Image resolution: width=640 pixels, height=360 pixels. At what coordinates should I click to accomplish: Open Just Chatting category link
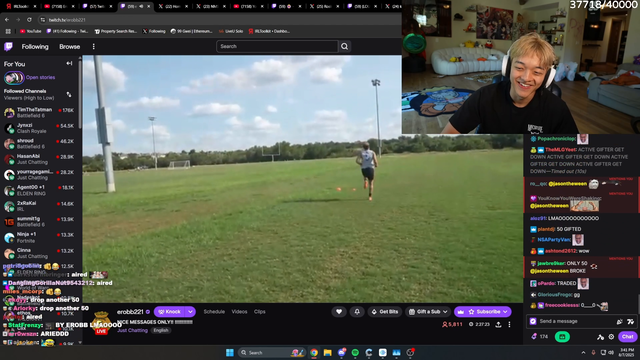tap(132, 330)
